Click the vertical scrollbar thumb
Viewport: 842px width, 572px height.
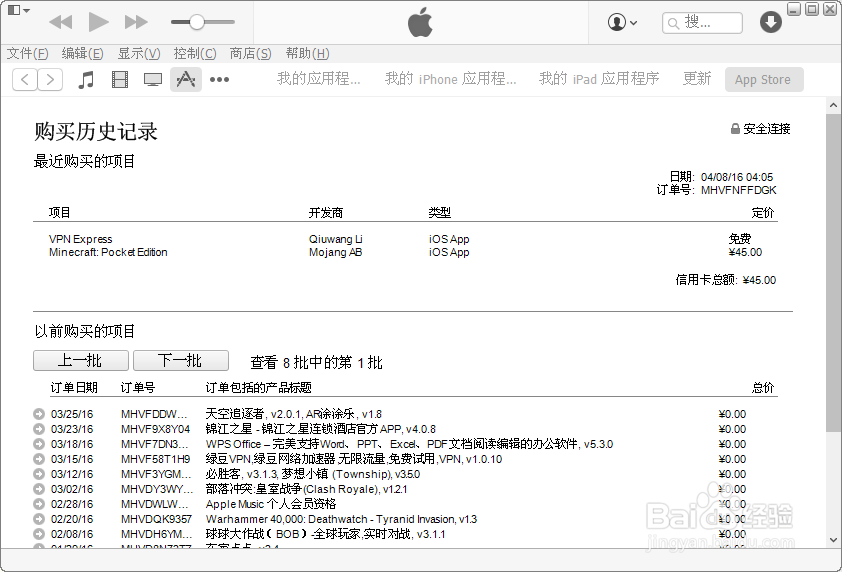click(833, 271)
